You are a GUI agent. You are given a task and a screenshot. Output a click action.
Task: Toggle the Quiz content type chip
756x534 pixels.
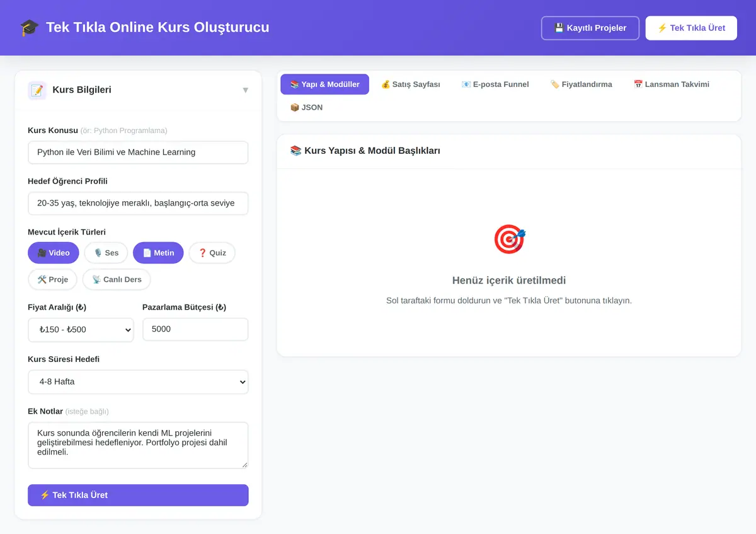[x=212, y=253]
